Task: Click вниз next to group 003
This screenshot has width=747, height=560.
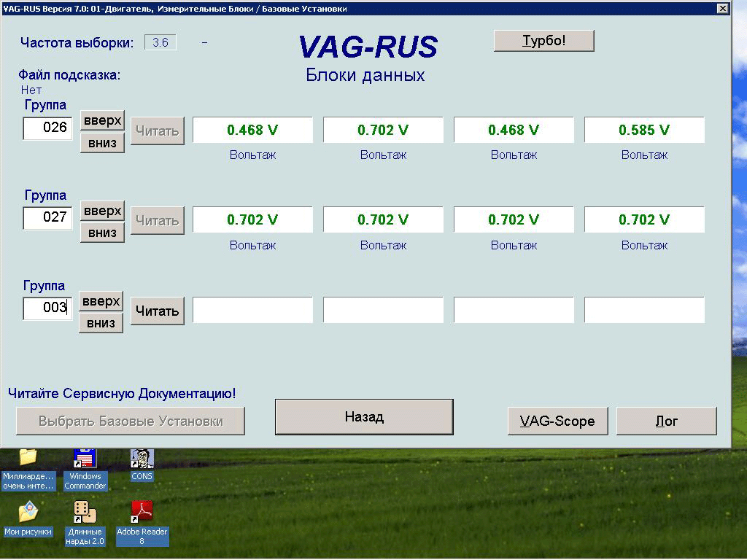Action: tap(101, 323)
